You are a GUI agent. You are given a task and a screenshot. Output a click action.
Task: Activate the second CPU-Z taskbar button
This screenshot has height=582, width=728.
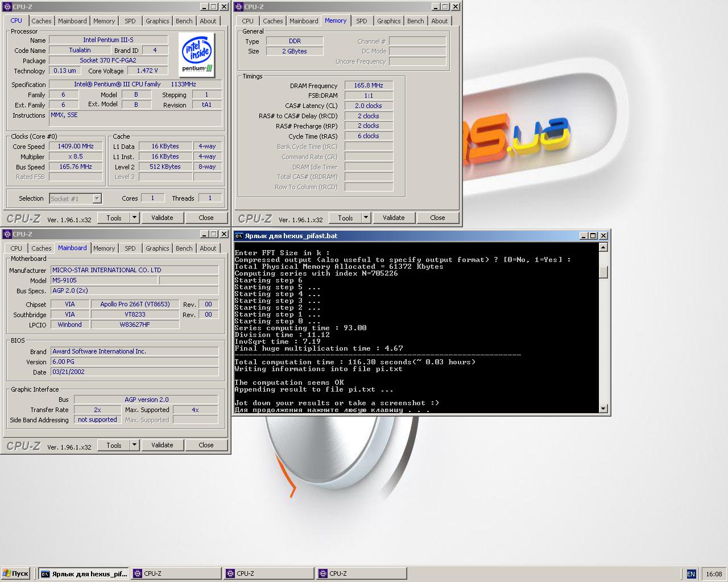(x=269, y=573)
